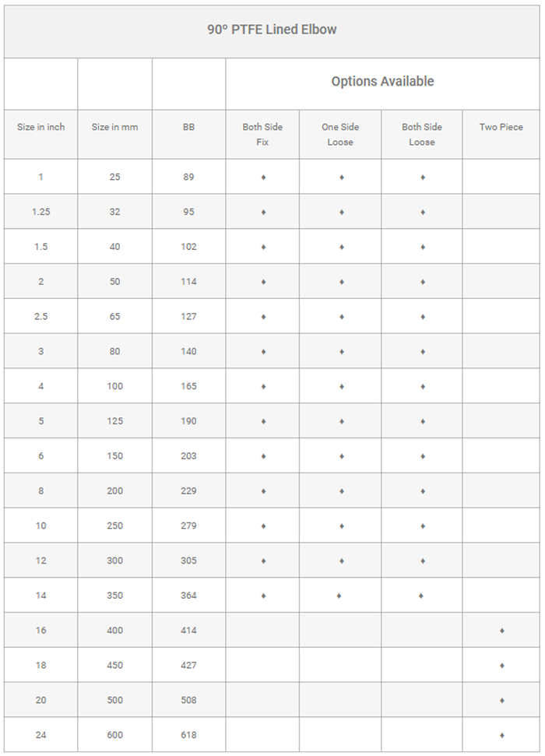Click the Two Piece diamond for size 20
This screenshot has width=545, height=756.
502,700
